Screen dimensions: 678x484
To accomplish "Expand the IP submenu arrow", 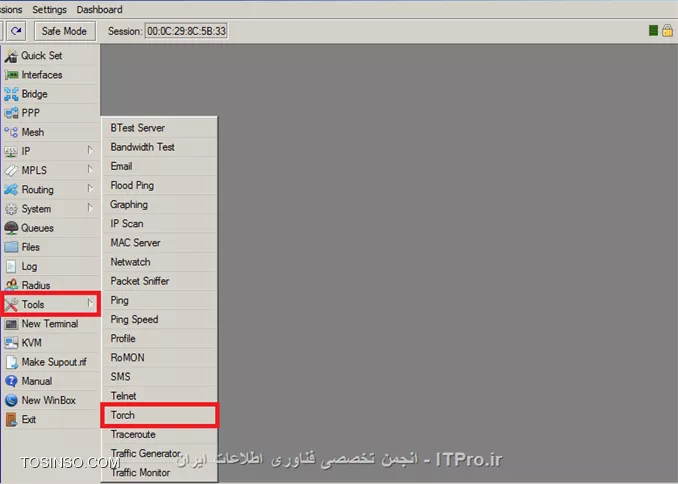I will 90,151.
